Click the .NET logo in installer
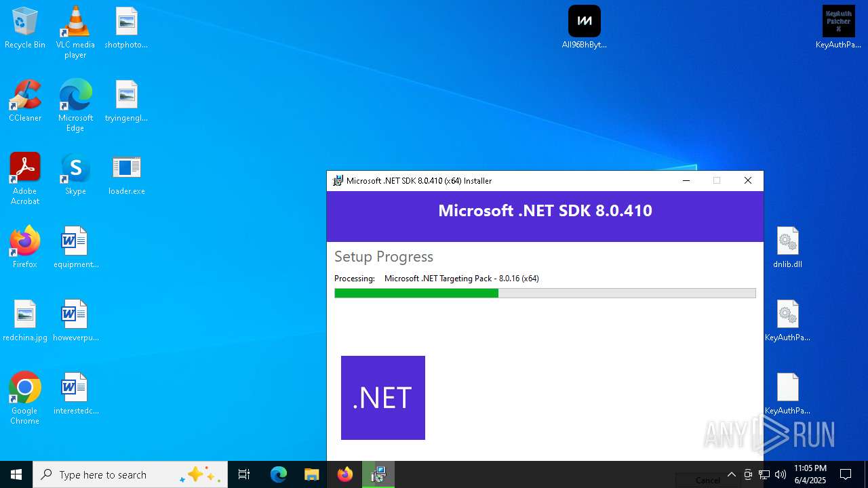Viewport: 868px width, 488px height. pyautogui.click(x=383, y=398)
